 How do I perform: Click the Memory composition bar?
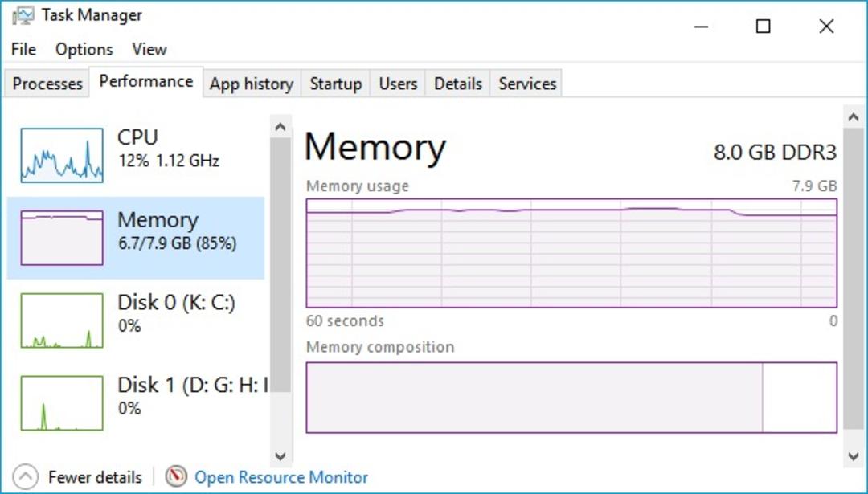click(x=571, y=397)
